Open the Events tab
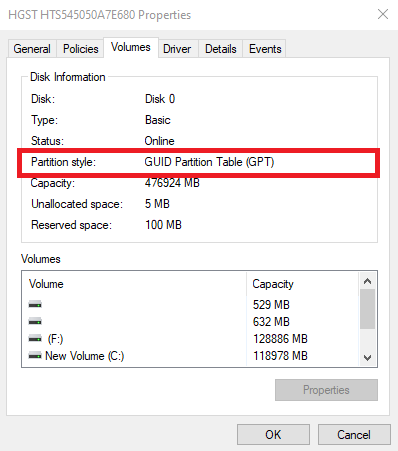 (265, 49)
